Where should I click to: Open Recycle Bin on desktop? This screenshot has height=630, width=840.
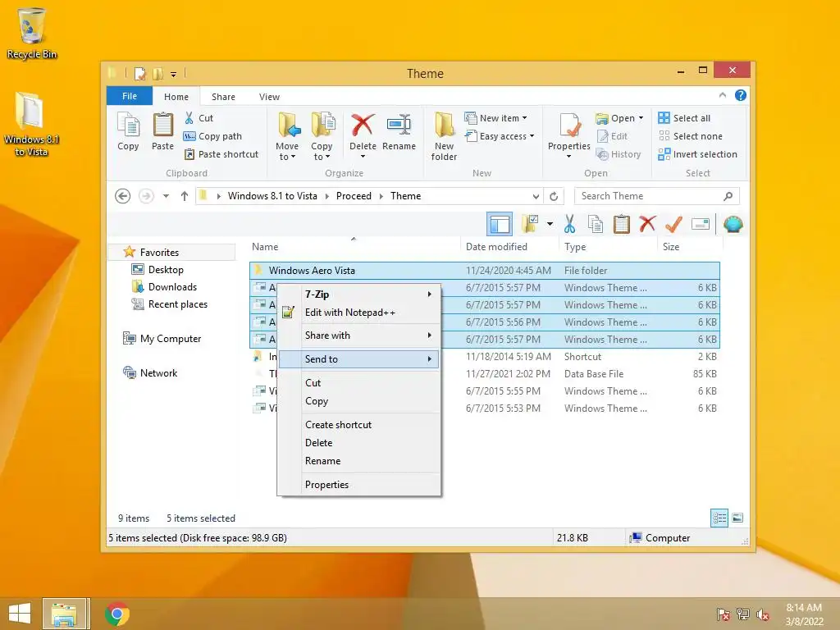coord(32,33)
